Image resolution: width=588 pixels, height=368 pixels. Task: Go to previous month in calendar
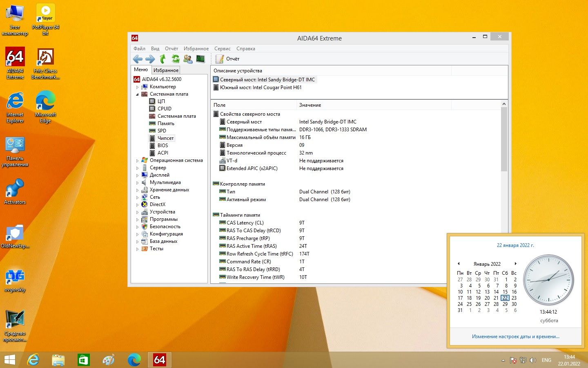pyautogui.click(x=459, y=264)
